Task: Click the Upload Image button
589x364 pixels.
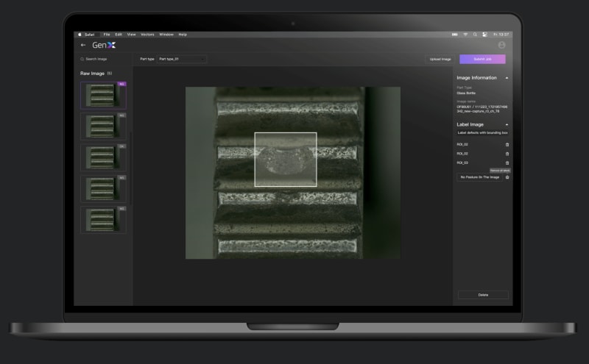Action: (440, 59)
